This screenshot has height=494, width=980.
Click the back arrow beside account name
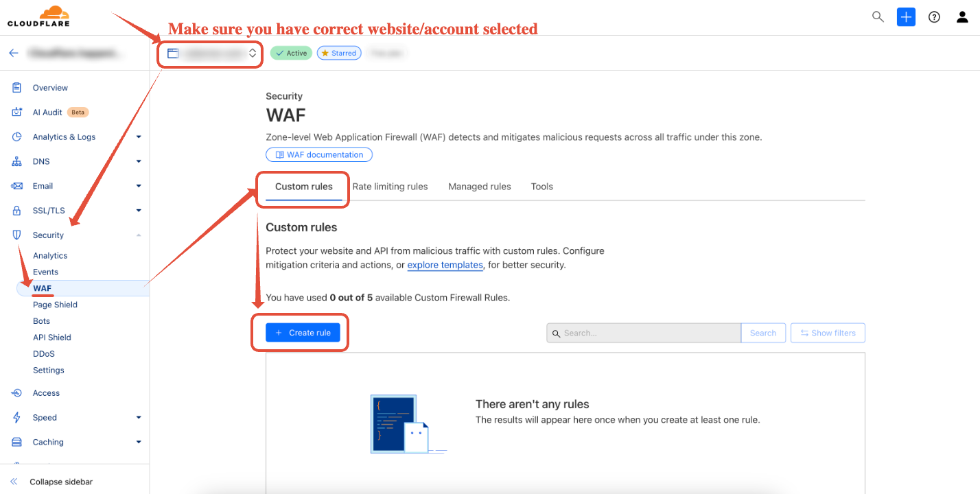(14, 53)
